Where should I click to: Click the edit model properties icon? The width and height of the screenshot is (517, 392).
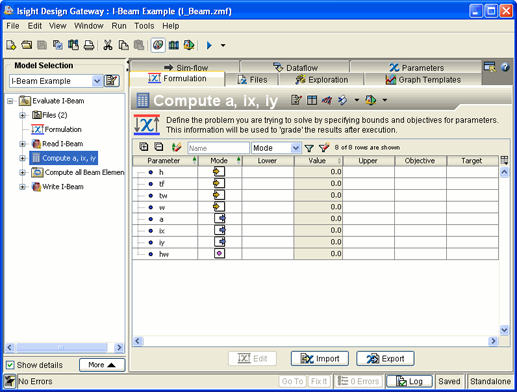click(x=112, y=81)
